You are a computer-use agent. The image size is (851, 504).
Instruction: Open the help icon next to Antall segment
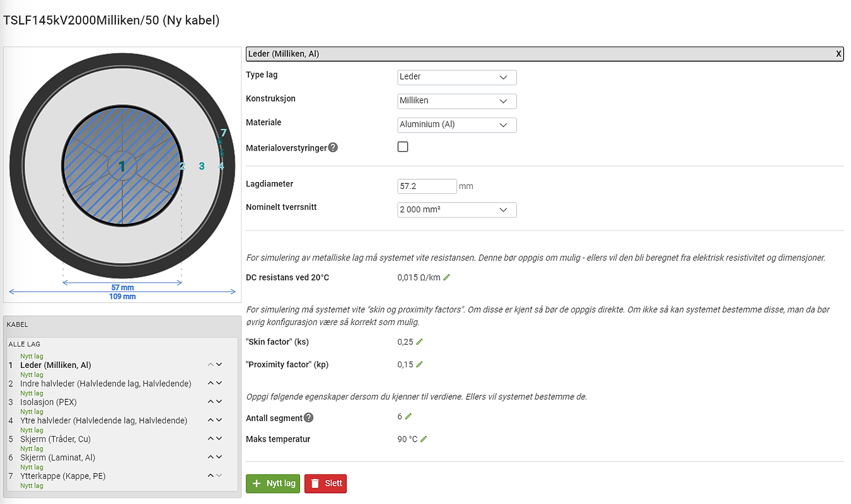tap(308, 418)
